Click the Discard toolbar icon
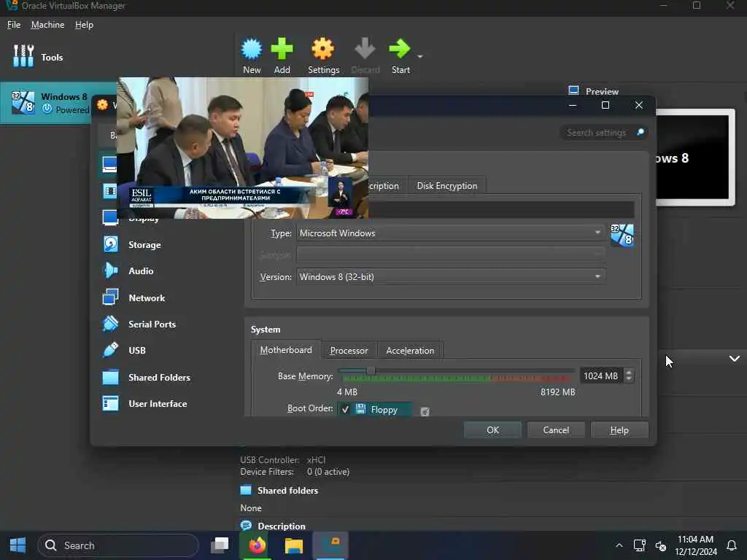This screenshot has height=560, width=747. (x=365, y=49)
